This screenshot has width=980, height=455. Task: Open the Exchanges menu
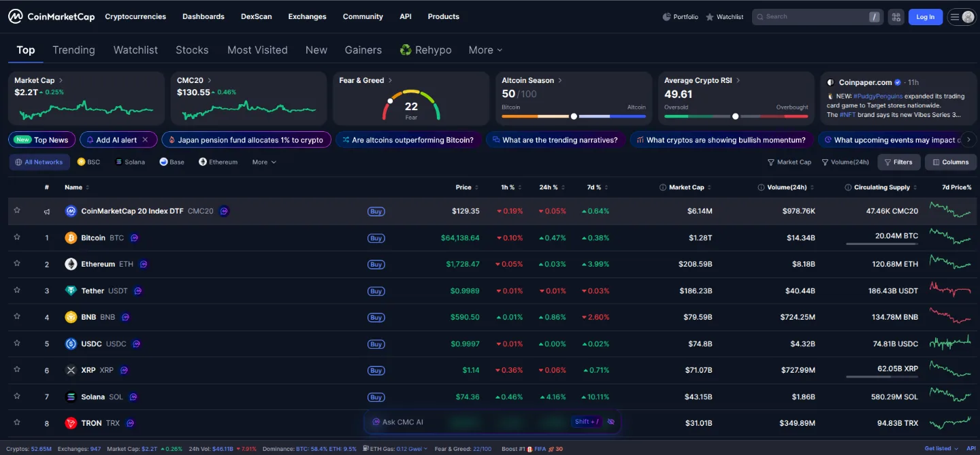[307, 16]
